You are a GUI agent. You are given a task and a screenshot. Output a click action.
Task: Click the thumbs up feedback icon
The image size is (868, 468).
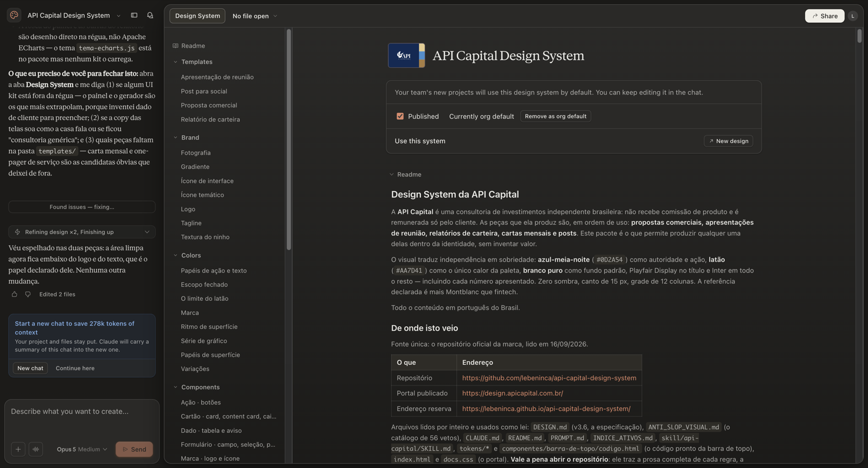[x=15, y=294]
